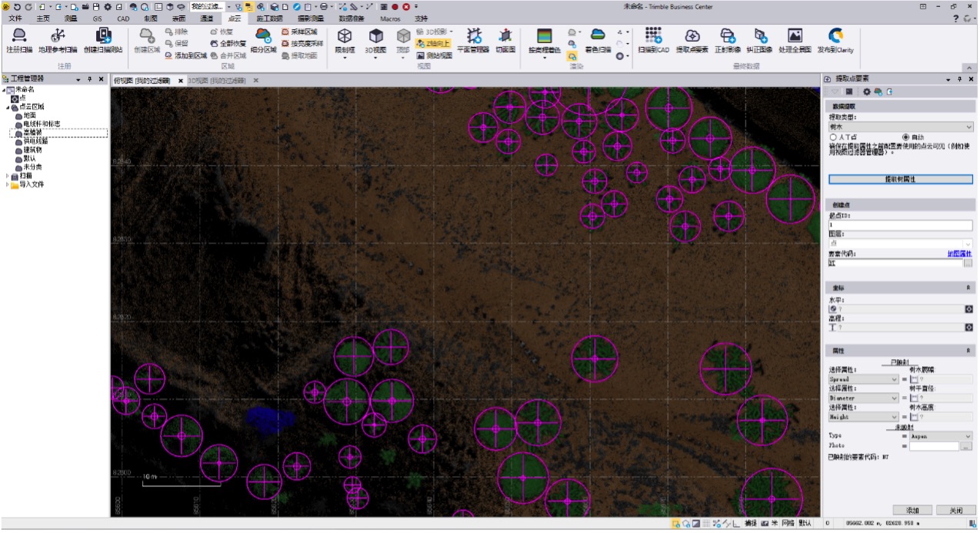This screenshot has height=533, width=980.
Task: Collapse the 坐标 section header arrow
Action: (968, 287)
